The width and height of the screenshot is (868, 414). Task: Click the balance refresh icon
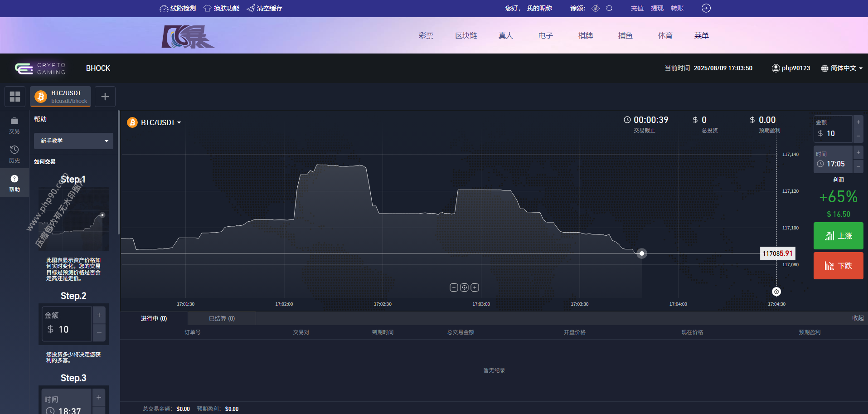(609, 8)
